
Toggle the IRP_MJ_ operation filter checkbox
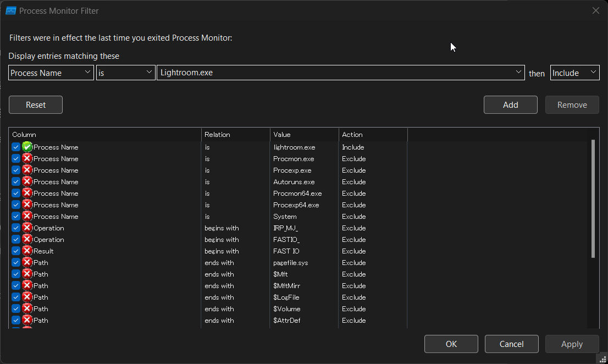[16, 228]
